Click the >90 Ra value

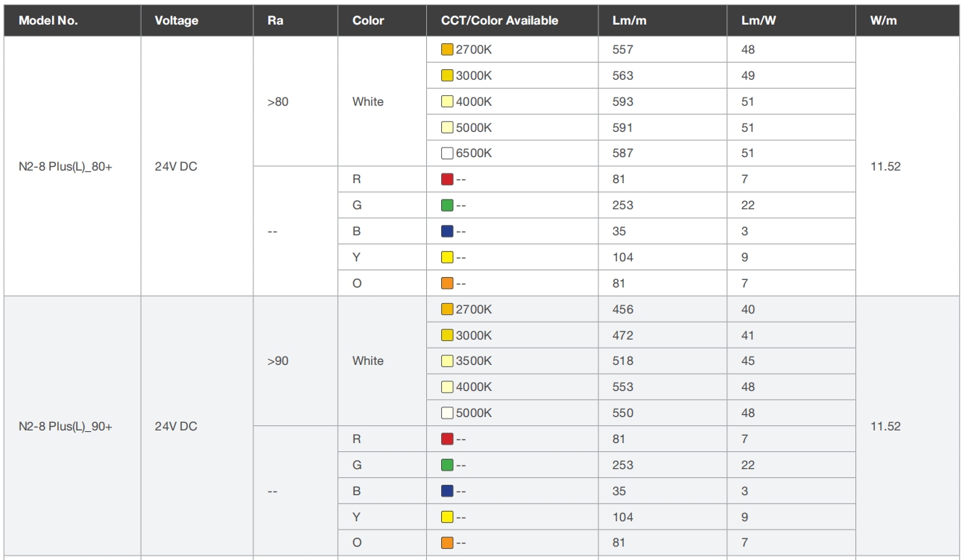pyautogui.click(x=277, y=361)
